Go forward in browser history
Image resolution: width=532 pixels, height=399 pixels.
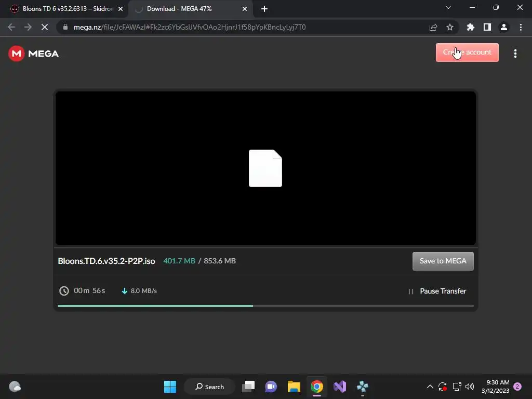(28, 27)
